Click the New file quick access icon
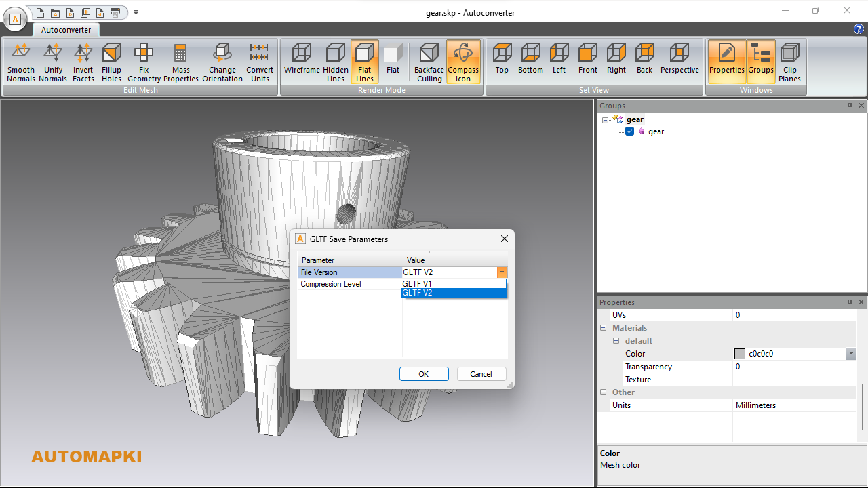The width and height of the screenshot is (868, 488). pos(40,12)
